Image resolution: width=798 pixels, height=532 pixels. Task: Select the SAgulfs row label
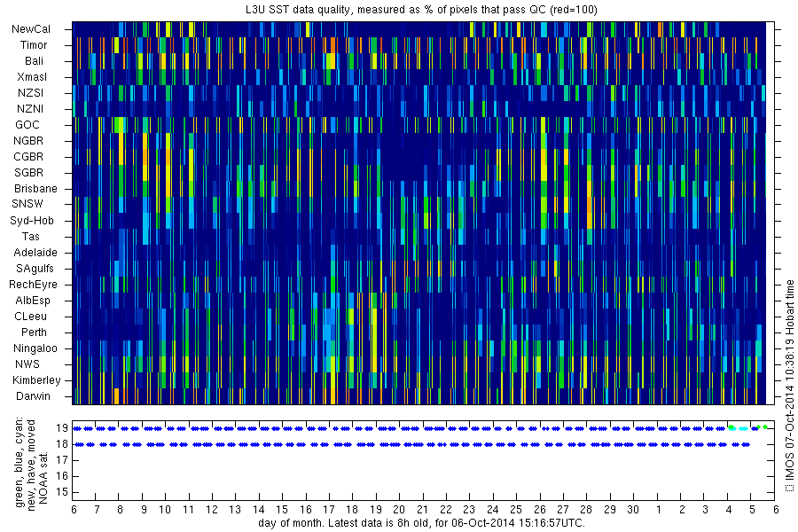click(35, 269)
